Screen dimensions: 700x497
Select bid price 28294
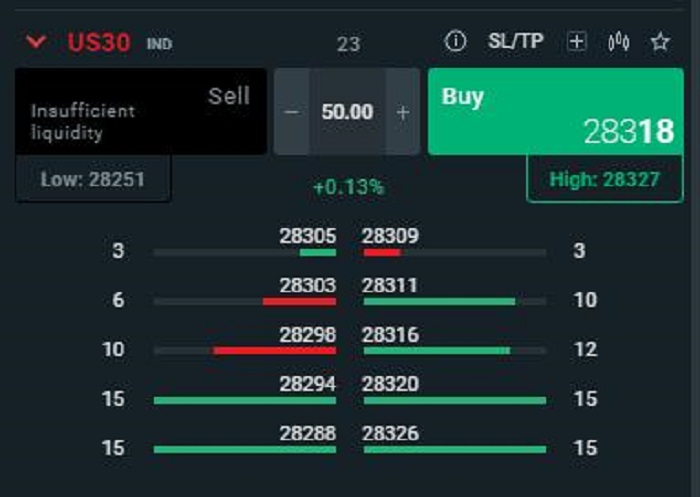(x=308, y=384)
